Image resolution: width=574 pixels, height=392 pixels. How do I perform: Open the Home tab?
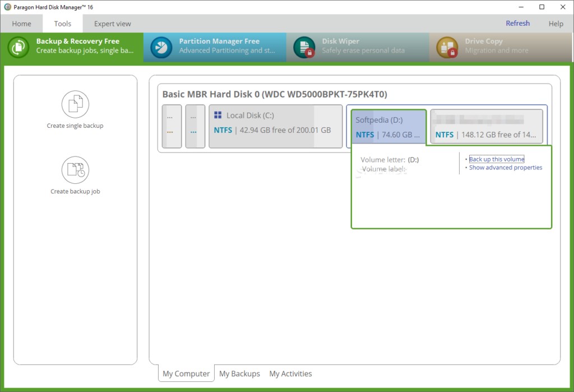22,24
